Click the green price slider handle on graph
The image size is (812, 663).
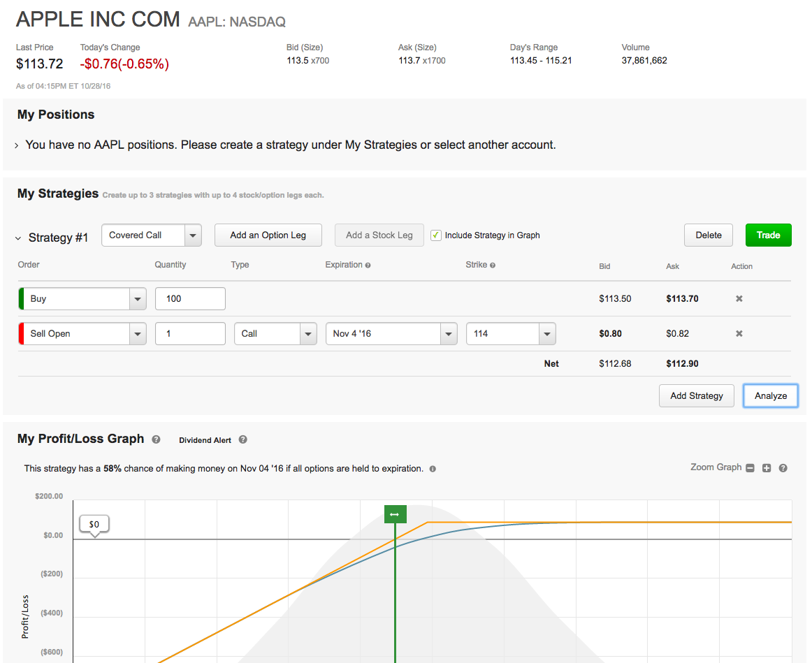point(395,514)
